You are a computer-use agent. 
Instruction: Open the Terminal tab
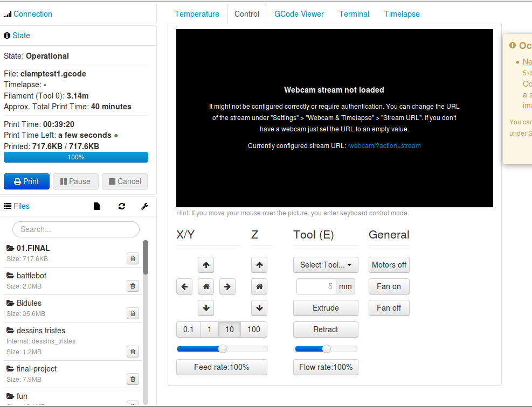[354, 14]
